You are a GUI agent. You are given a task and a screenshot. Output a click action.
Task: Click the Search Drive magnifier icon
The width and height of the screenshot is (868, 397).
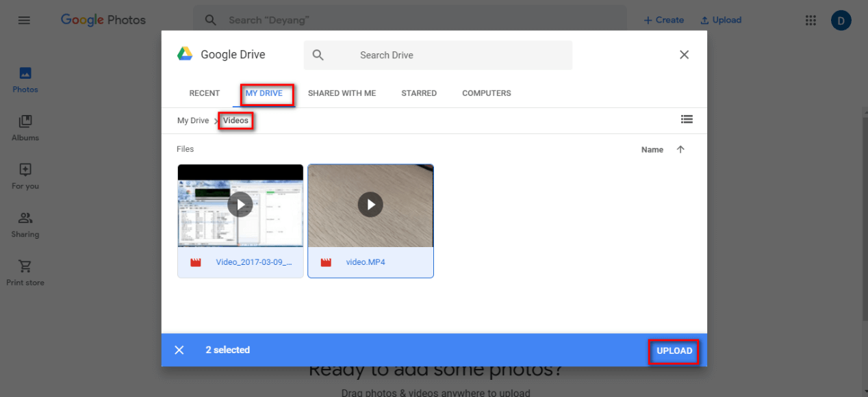(318, 55)
